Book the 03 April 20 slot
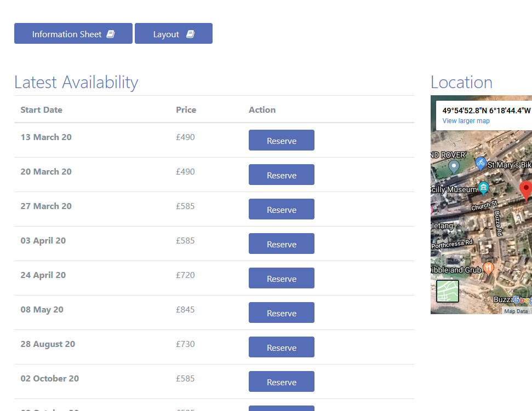This screenshot has height=411, width=532. (281, 244)
